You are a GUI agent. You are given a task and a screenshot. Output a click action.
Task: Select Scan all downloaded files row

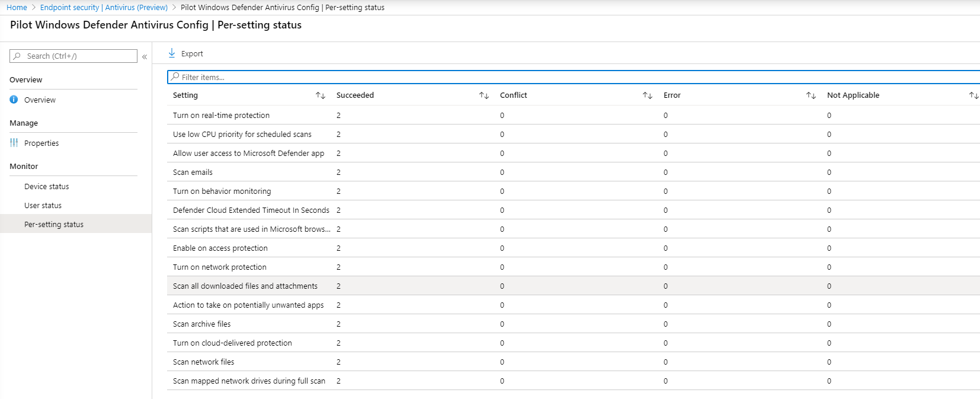(x=245, y=286)
